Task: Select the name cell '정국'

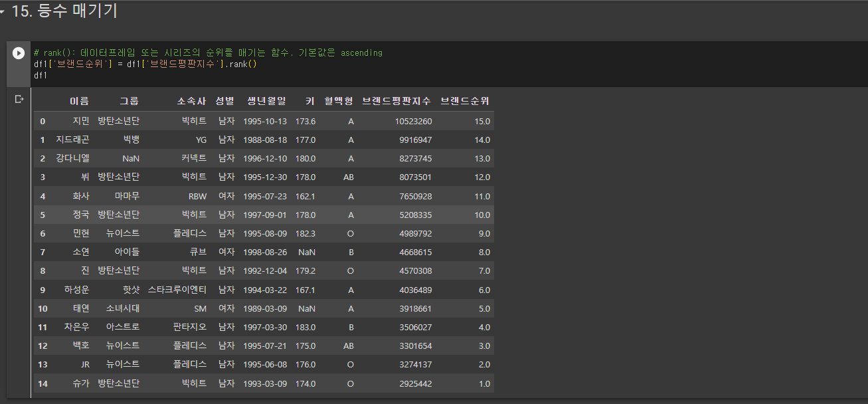Action: click(x=80, y=215)
